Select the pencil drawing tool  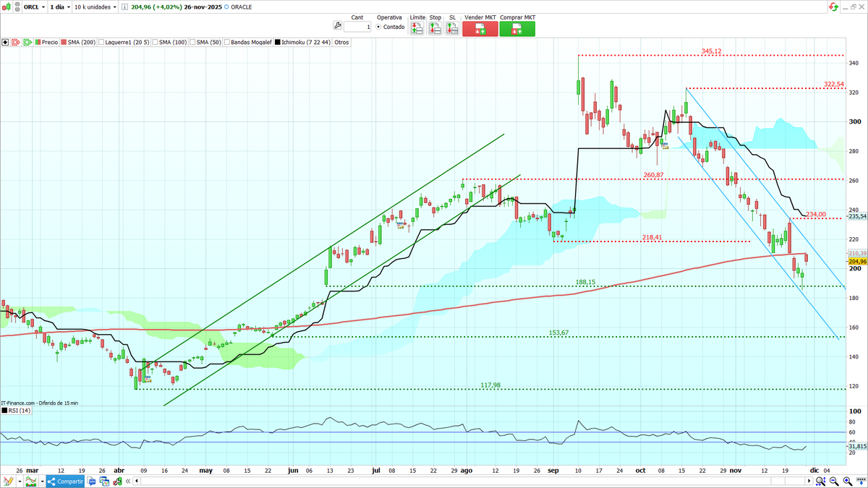(7, 481)
